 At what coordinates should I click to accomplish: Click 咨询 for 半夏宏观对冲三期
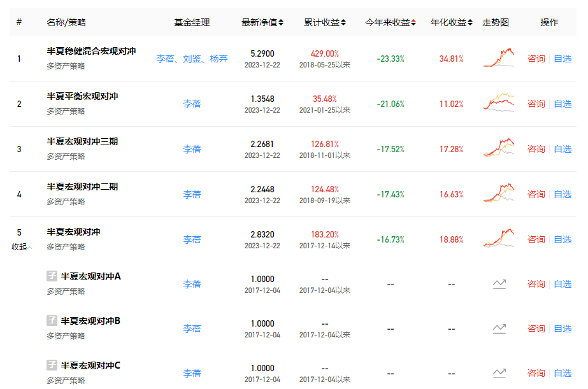point(536,149)
